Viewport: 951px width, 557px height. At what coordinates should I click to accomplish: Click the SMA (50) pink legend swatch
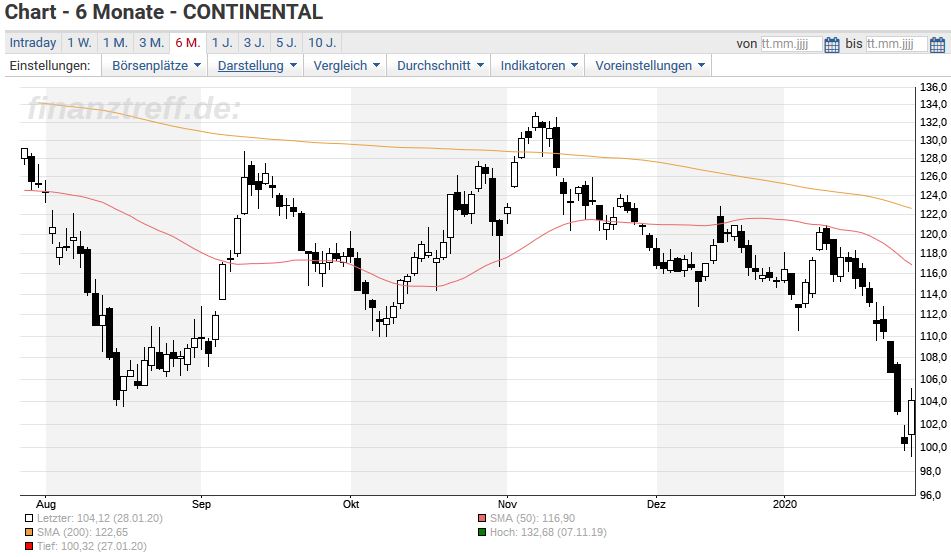point(482,519)
